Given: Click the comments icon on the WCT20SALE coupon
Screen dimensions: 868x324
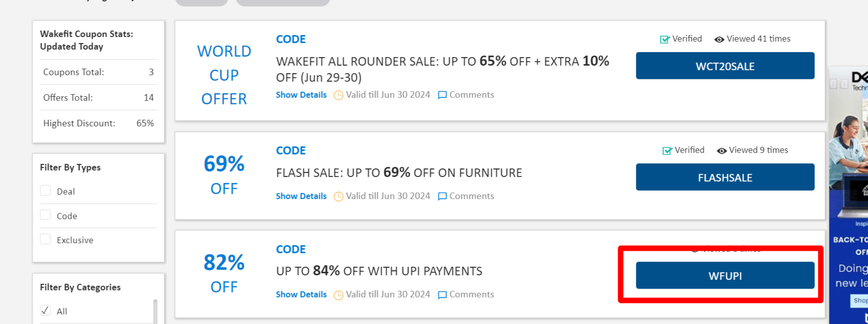Looking at the screenshot, I should coord(442,95).
